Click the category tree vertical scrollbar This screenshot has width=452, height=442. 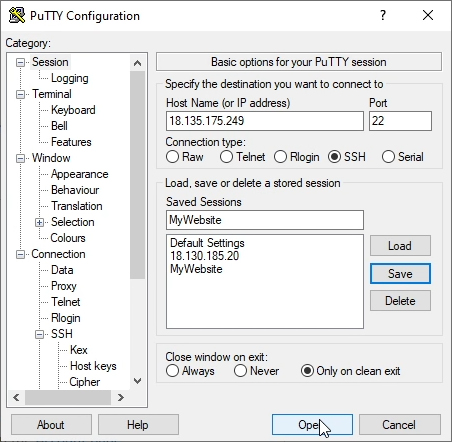(x=137, y=175)
